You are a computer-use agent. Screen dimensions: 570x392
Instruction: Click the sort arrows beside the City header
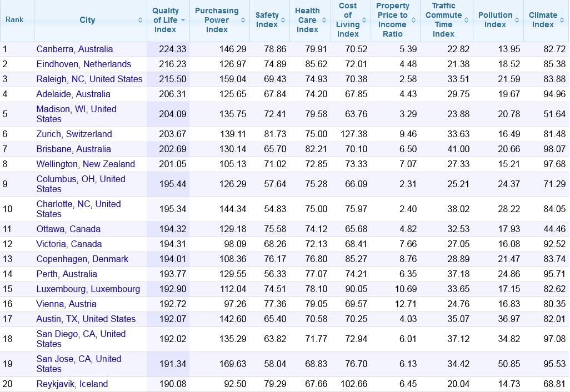coord(141,20)
